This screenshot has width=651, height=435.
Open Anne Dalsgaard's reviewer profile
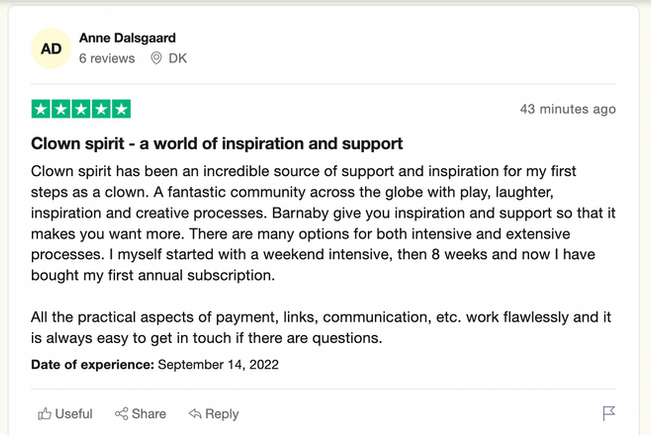130,38
